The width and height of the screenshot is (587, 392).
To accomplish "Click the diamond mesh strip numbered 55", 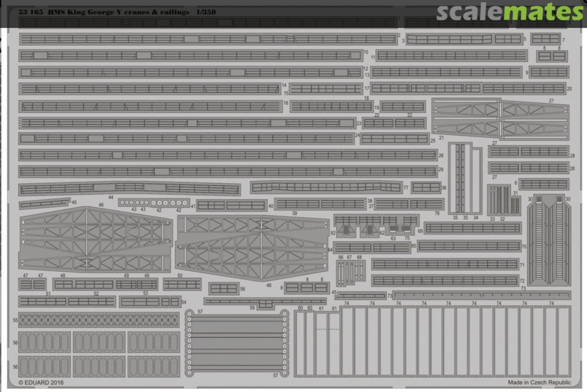I will pos(99,320).
